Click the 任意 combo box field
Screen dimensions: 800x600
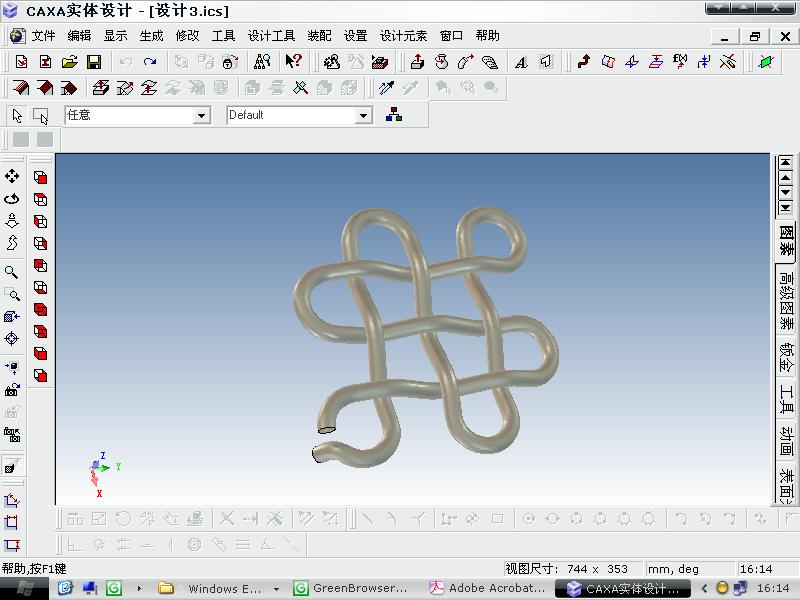click(x=137, y=115)
